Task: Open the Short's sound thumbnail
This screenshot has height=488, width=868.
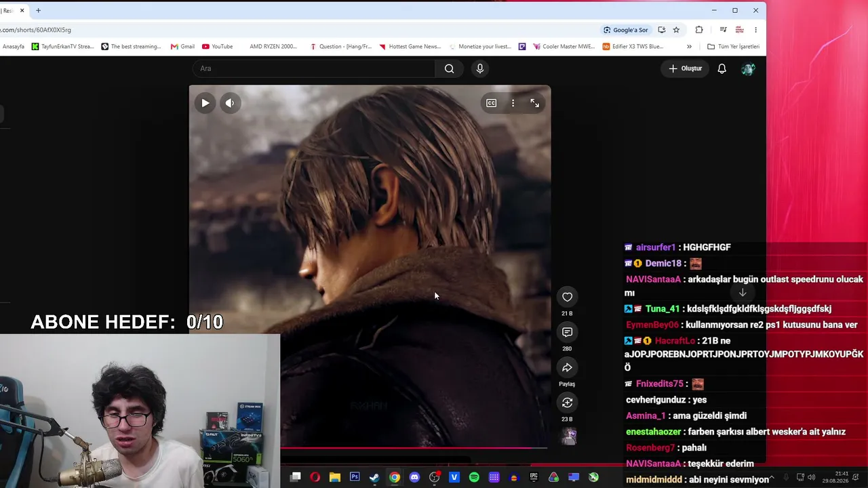Action: pos(569,436)
